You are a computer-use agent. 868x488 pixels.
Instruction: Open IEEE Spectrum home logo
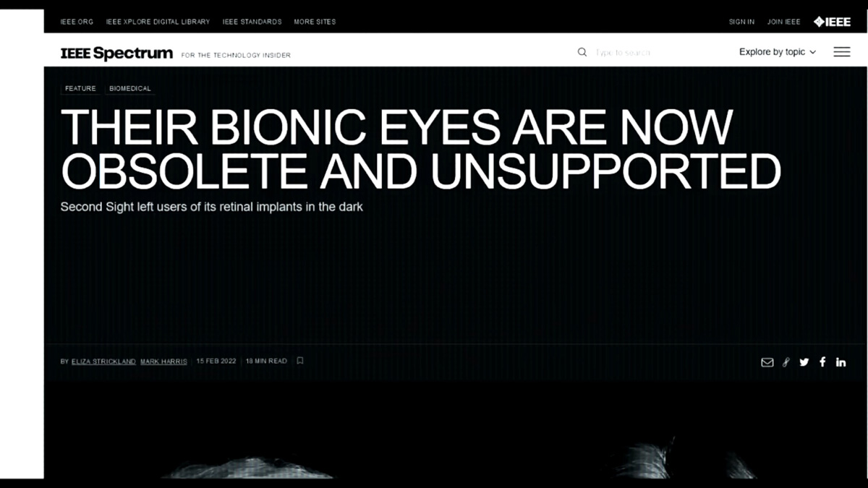pos(116,53)
